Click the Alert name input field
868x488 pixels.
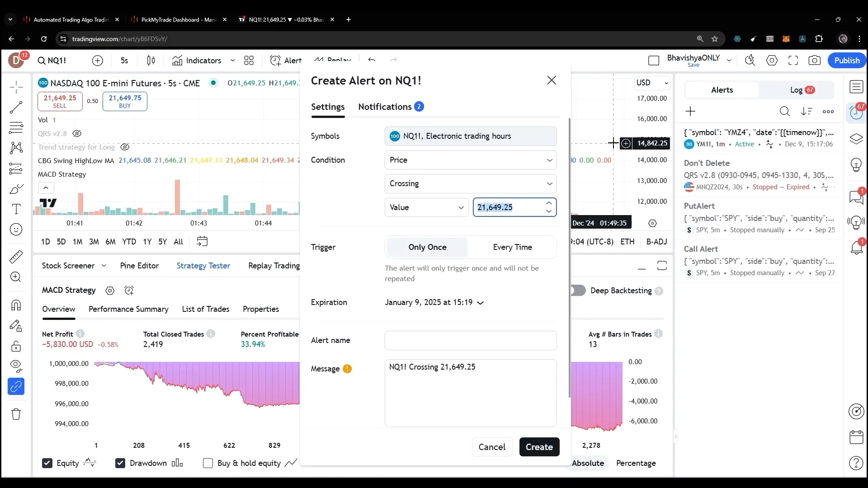(470, 340)
